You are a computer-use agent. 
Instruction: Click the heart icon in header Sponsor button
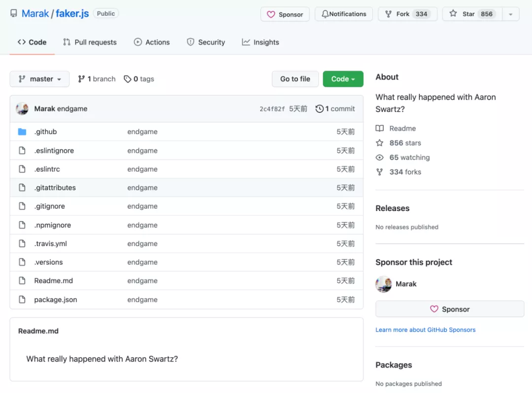271,15
